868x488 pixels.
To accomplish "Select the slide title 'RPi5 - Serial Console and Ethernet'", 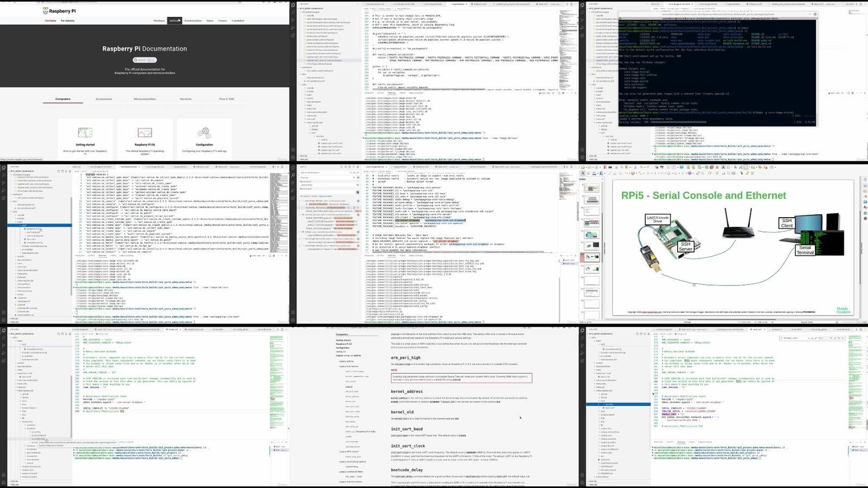I will click(x=704, y=195).
